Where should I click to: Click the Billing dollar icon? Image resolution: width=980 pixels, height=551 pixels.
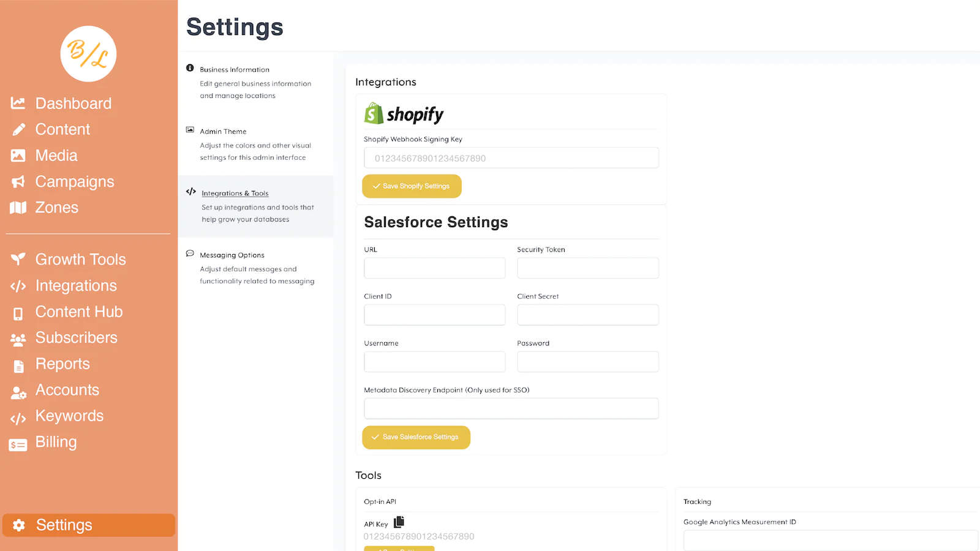coord(18,445)
